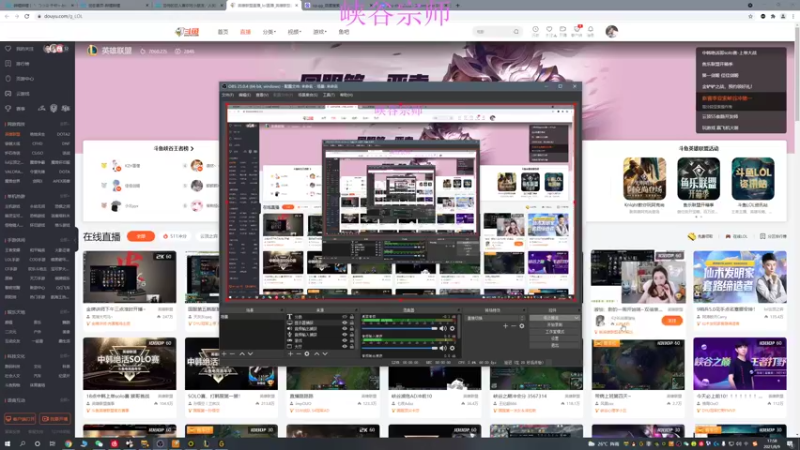Open notification bell in Douyu header

point(590,30)
